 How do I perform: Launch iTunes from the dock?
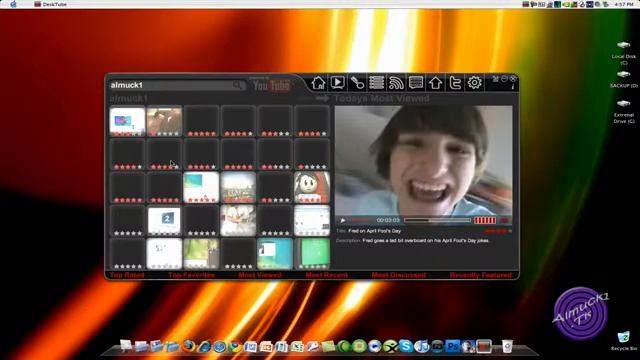pyautogui.click(x=421, y=347)
